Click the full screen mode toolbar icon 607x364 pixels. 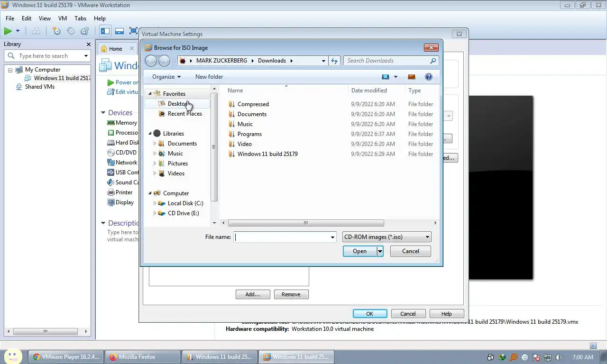pos(133,31)
